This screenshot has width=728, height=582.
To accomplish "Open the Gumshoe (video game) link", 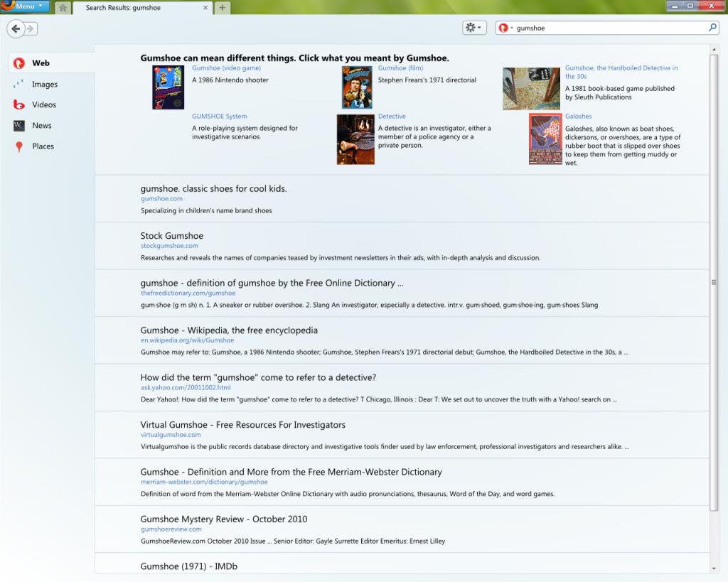I will (x=226, y=68).
